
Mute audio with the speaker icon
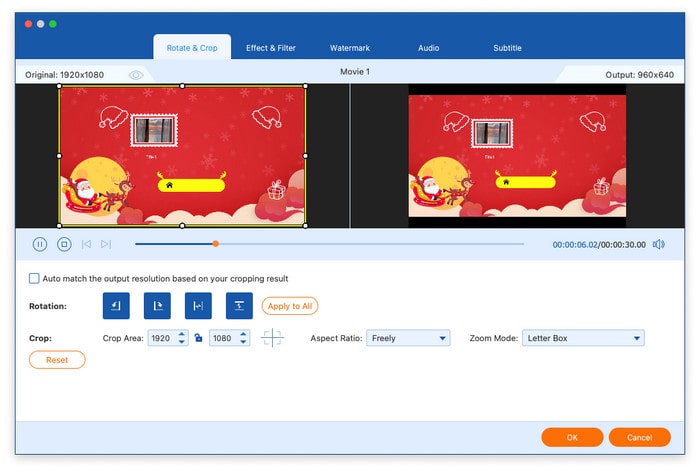(658, 244)
